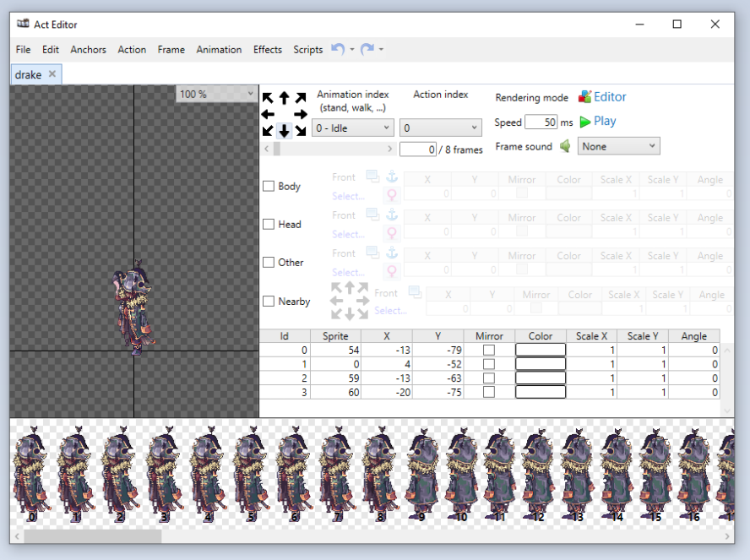The image size is (750, 560).
Task: Click the Frame sound speaker icon
Action: point(565,146)
